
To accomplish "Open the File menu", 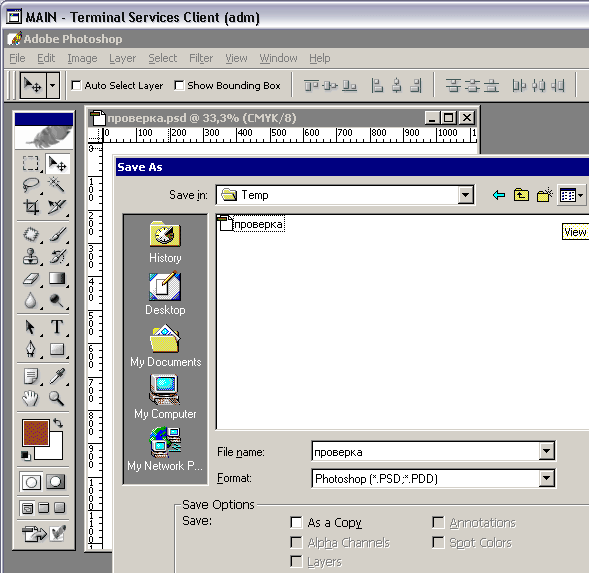I will click(17, 58).
